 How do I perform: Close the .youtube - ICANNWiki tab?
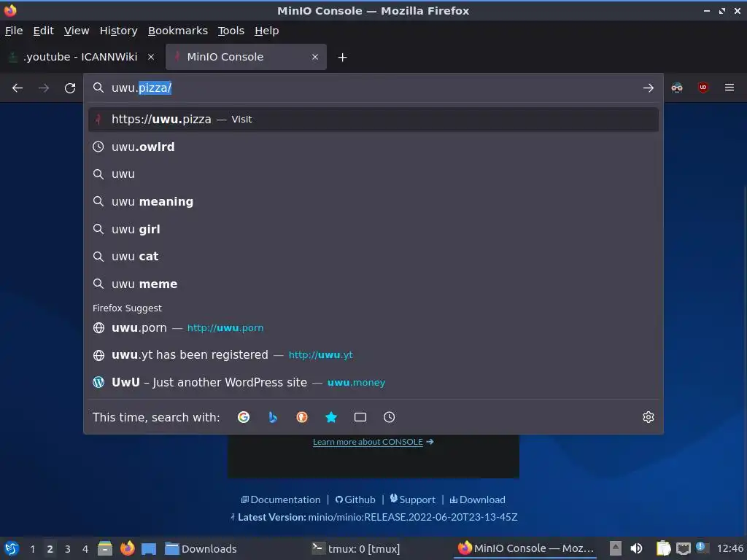(151, 57)
